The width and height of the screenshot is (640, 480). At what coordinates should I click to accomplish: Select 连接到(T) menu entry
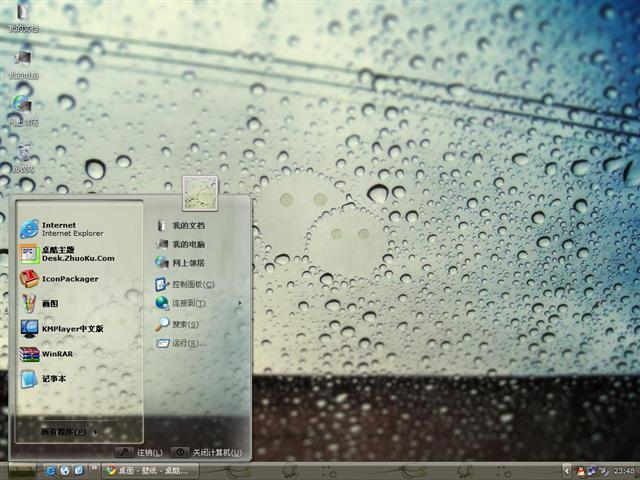coord(180,303)
